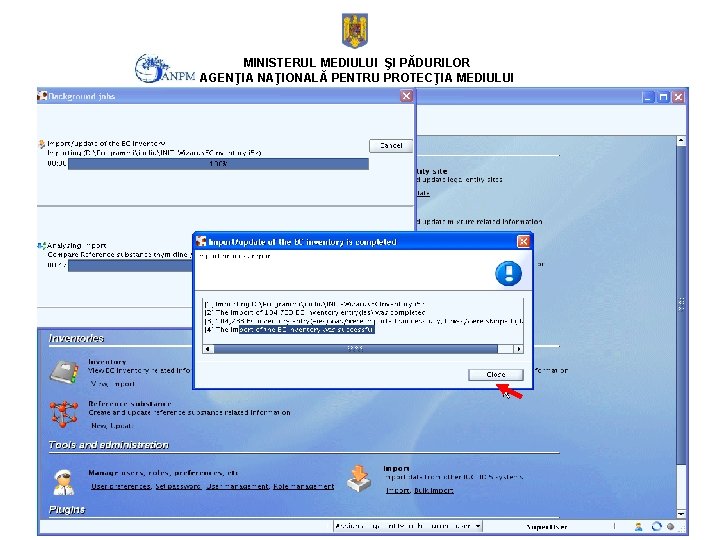Click the Import/Update EC inventory job icon

(41, 144)
